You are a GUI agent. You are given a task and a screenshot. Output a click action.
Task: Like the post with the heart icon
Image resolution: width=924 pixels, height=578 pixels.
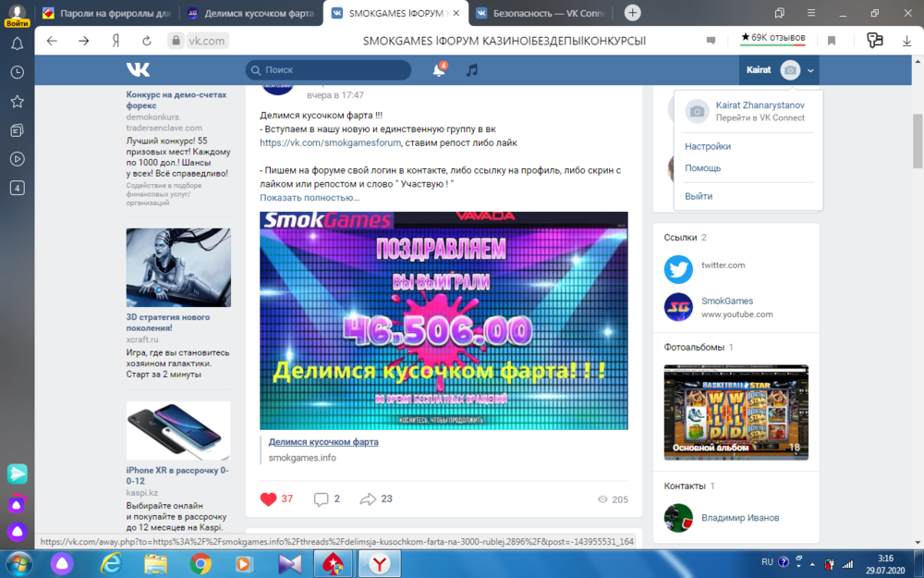tap(268, 499)
